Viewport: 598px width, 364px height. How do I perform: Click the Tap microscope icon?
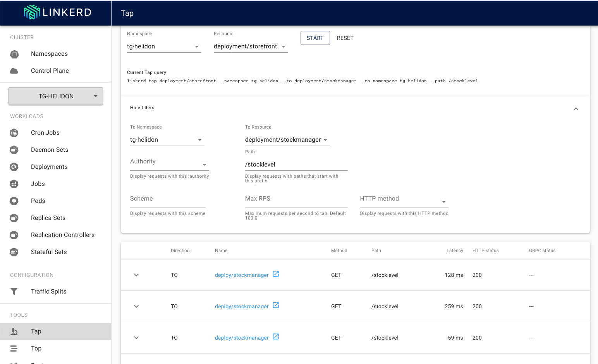[14, 331]
